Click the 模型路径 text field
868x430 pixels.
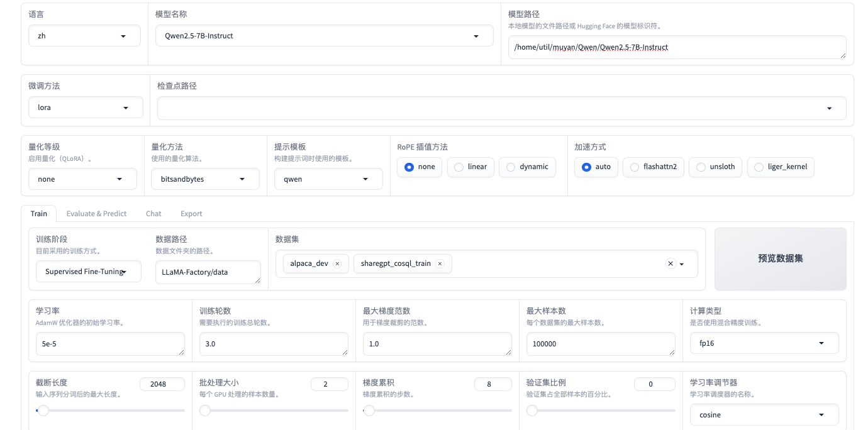pos(676,47)
